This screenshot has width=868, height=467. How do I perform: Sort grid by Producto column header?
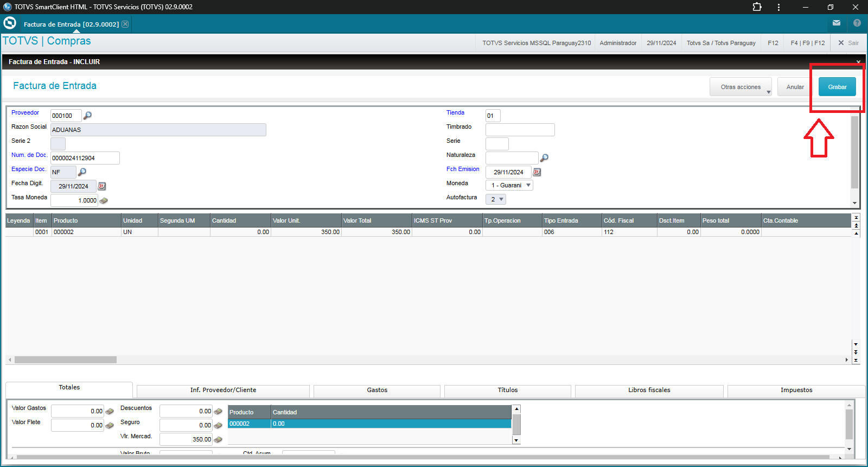coord(86,220)
